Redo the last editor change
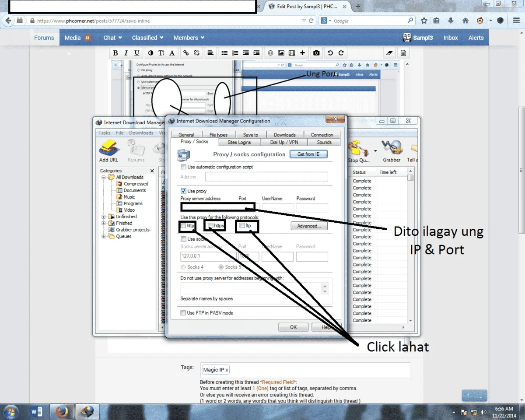Screen dimensions: 525x420 [341, 53]
